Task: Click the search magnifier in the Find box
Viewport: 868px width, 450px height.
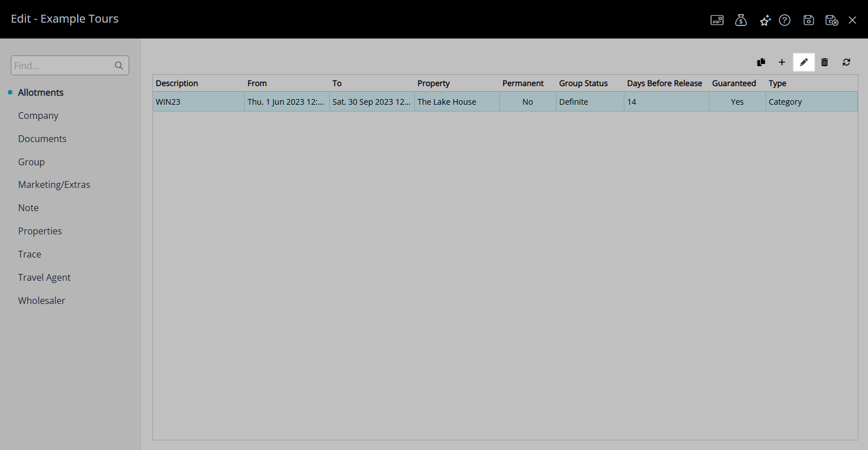Action: [x=119, y=66]
